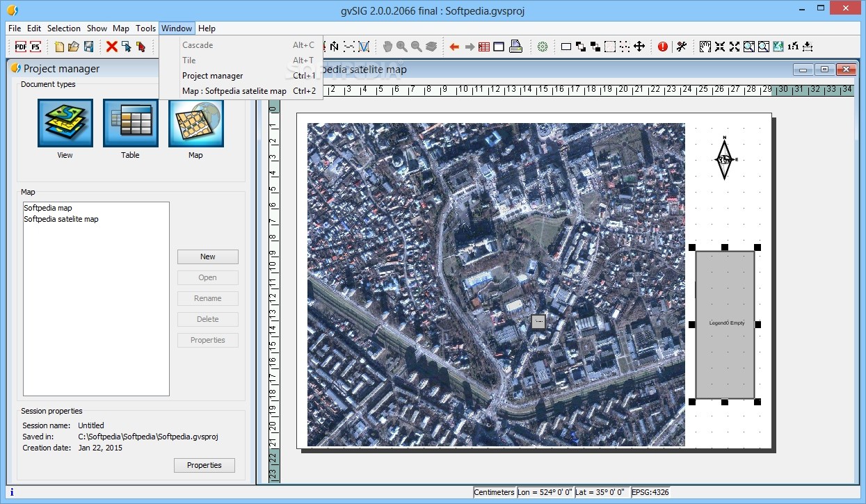Click the orange back arrow icon
The image size is (866, 504).
[x=454, y=47]
